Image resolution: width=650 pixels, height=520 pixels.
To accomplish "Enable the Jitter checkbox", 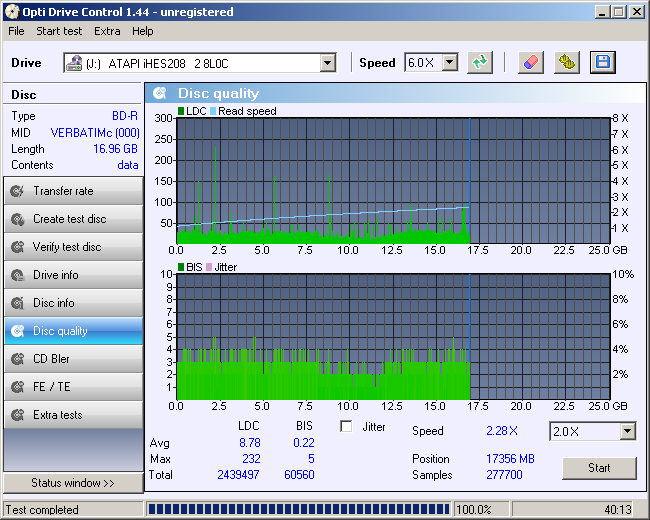I will pyautogui.click(x=346, y=426).
